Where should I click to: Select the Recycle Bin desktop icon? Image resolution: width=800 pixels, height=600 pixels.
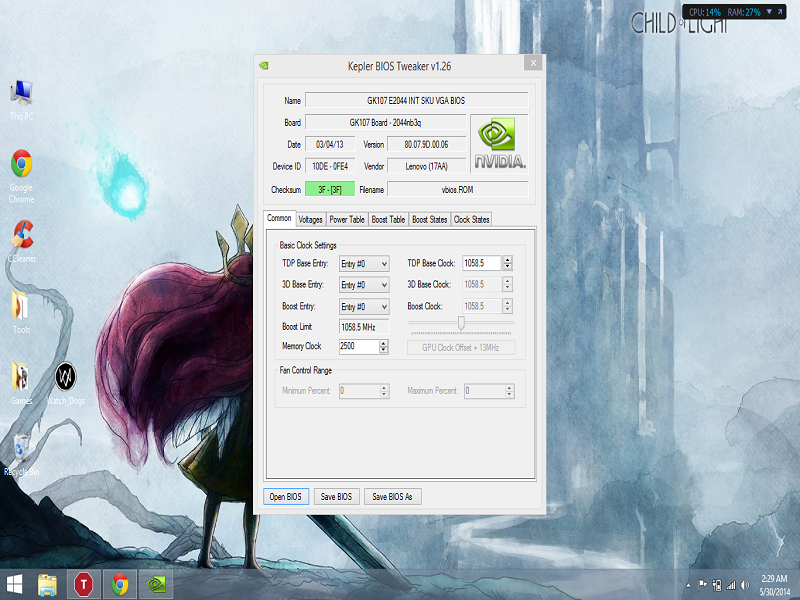point(21,454)
